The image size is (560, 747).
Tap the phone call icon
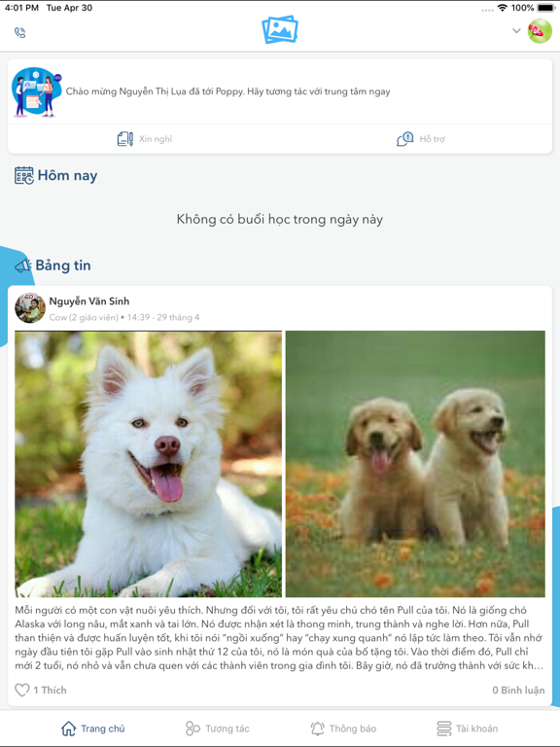(19, 32)
